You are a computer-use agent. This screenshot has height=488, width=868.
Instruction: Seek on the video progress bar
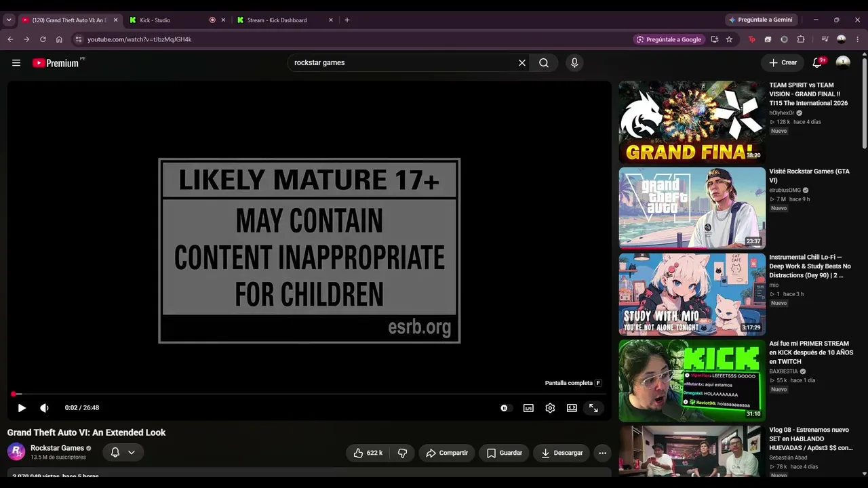pyautogui.click(x=309, y=394)
